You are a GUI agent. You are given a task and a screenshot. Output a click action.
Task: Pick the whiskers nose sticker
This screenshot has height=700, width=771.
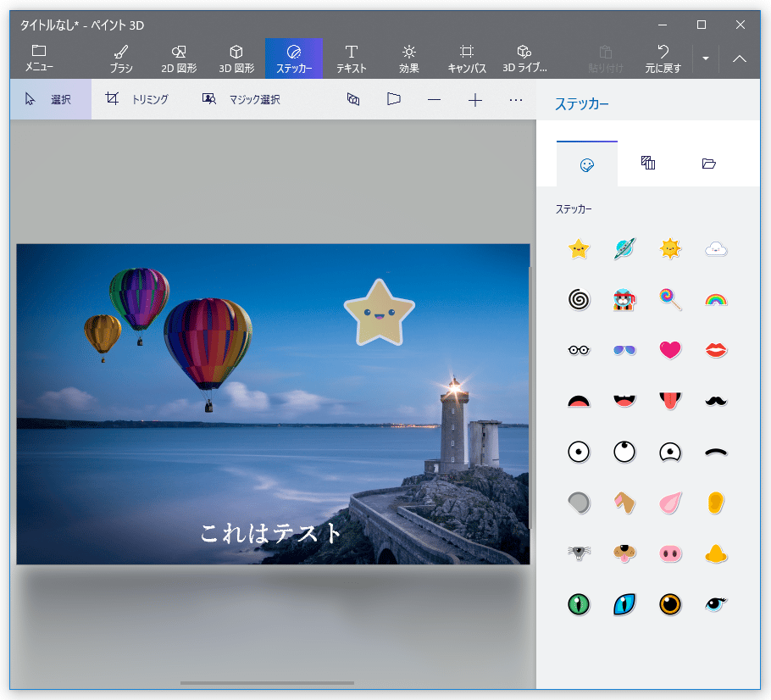coord(579,553)
